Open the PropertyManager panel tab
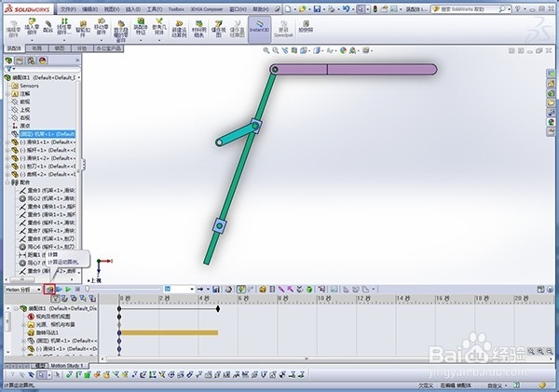The width and height of the screenshot is (559, 392). 20,61
